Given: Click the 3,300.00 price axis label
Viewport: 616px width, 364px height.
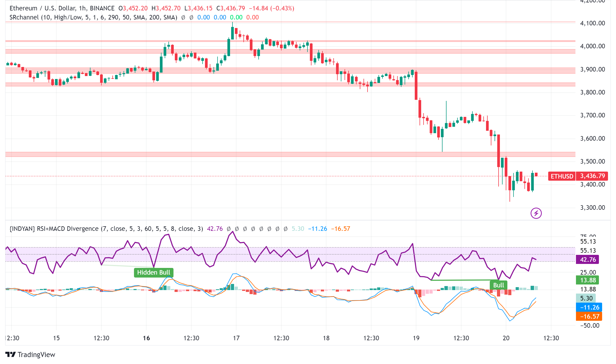Looking at the screenshot, I should point(592,208).
